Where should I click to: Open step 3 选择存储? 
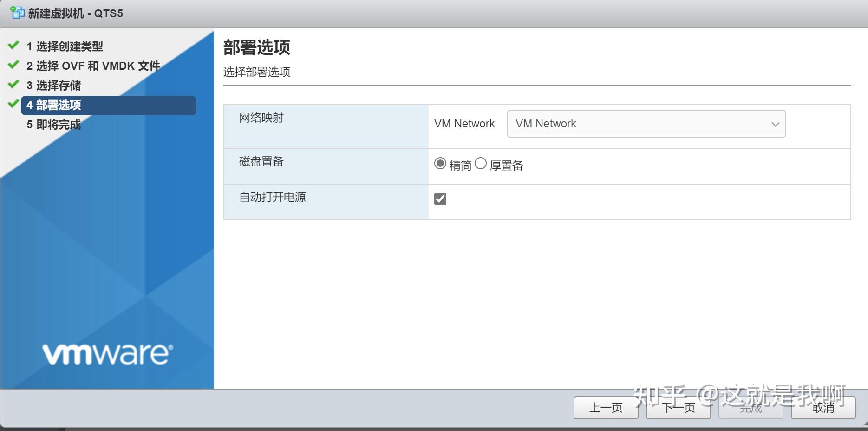coord(53,86)
